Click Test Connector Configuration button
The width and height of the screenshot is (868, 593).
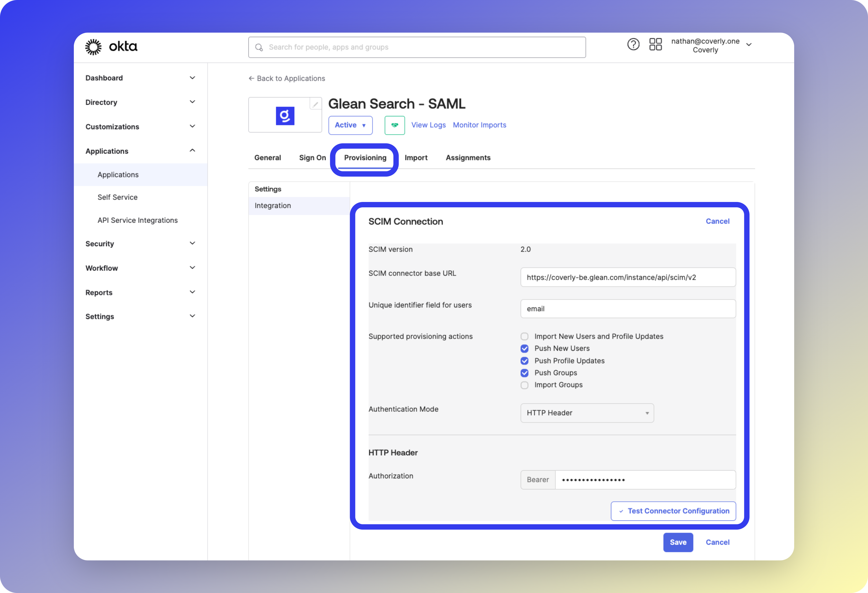click(673, 511)
